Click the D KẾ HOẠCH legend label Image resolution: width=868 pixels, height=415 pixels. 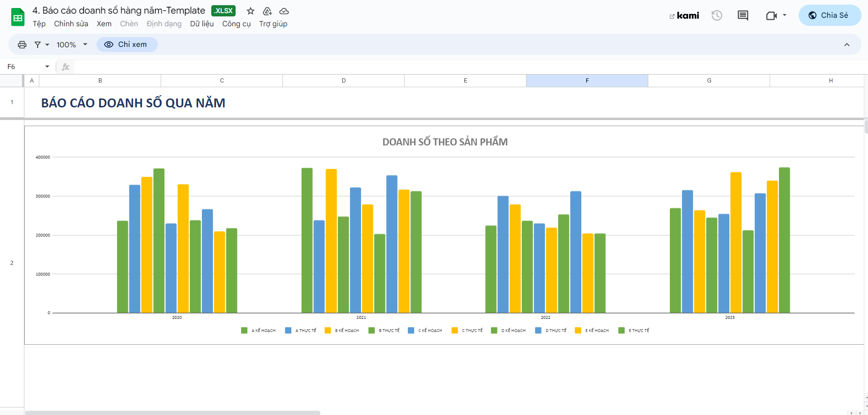point(513,331)
